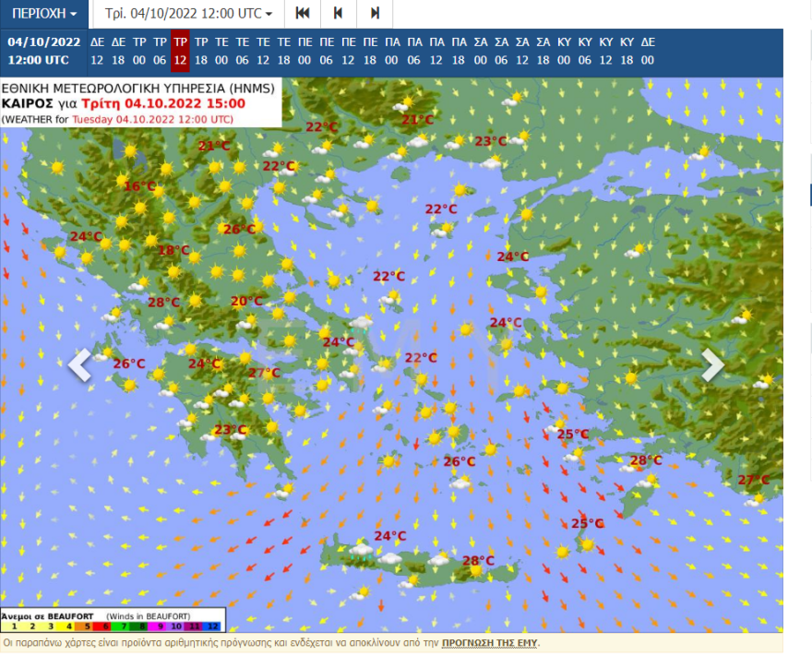Screen dimensions: 812x656
Task: Select the ΤΡ 18 forecast time slot
Action: coord(201,51)
